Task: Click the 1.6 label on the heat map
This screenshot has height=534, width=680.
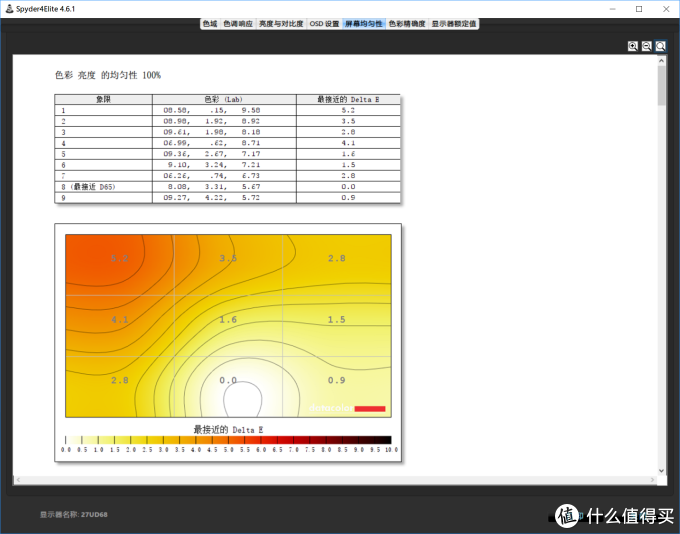Action: [228, 319]
